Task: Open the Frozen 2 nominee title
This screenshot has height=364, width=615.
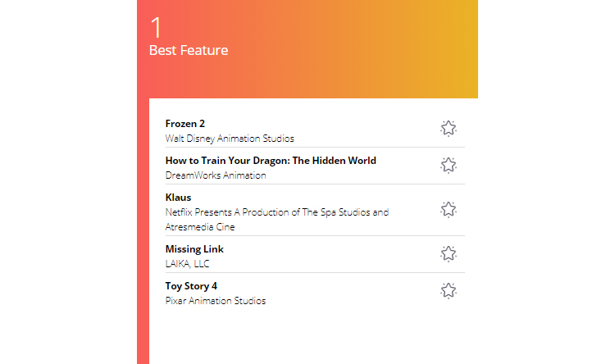Action: pyautogui.click(x=185, y=124)
